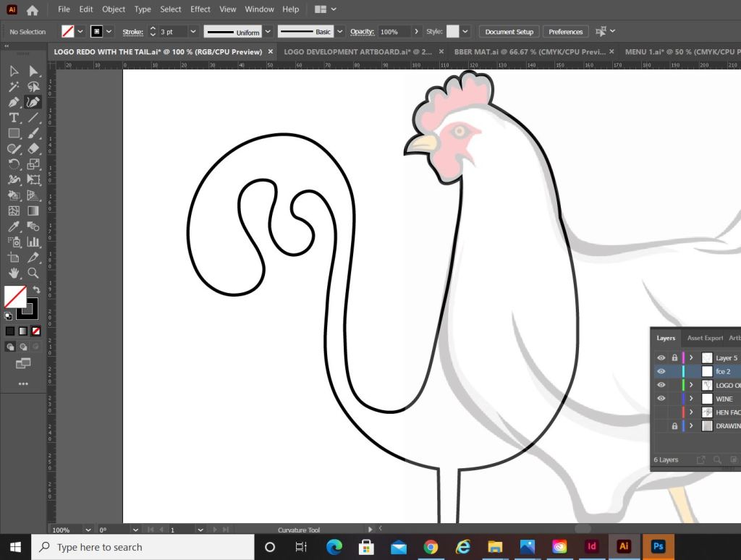
Task: Open Photoshop from the Windows taskbar
Action: (x=658, y=547)
